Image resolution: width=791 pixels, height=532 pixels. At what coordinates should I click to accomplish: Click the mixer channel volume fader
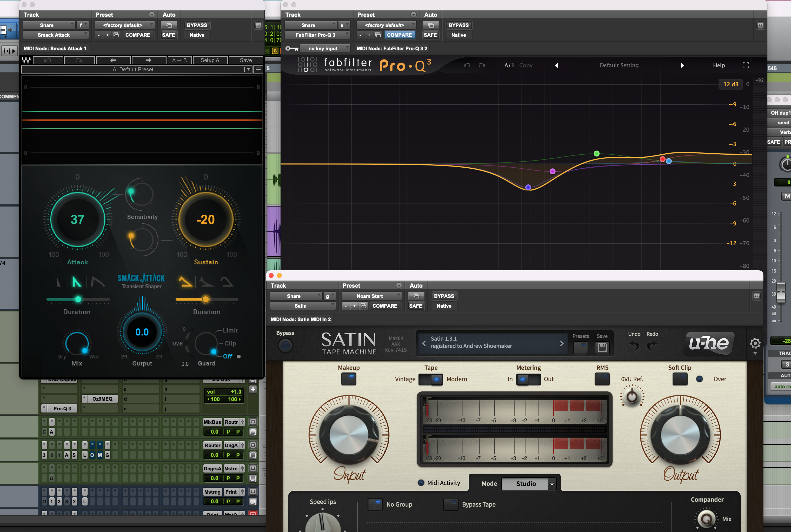781,292
